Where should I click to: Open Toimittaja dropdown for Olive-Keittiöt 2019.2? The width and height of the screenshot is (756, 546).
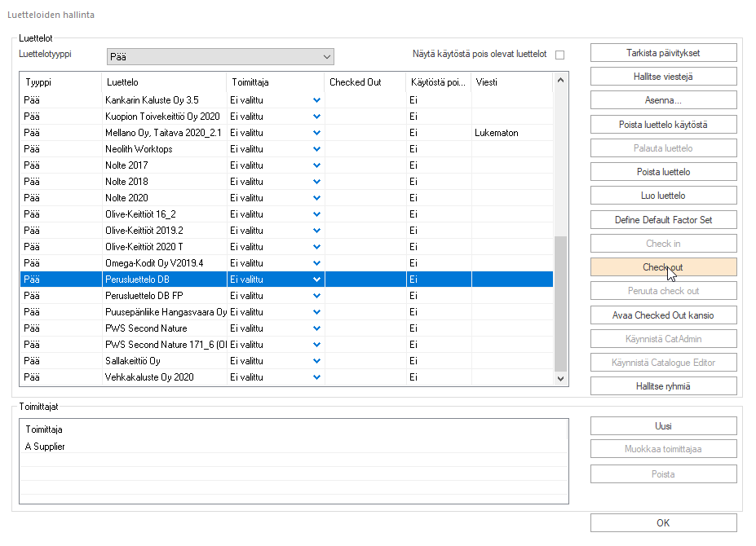coord(316,231)
